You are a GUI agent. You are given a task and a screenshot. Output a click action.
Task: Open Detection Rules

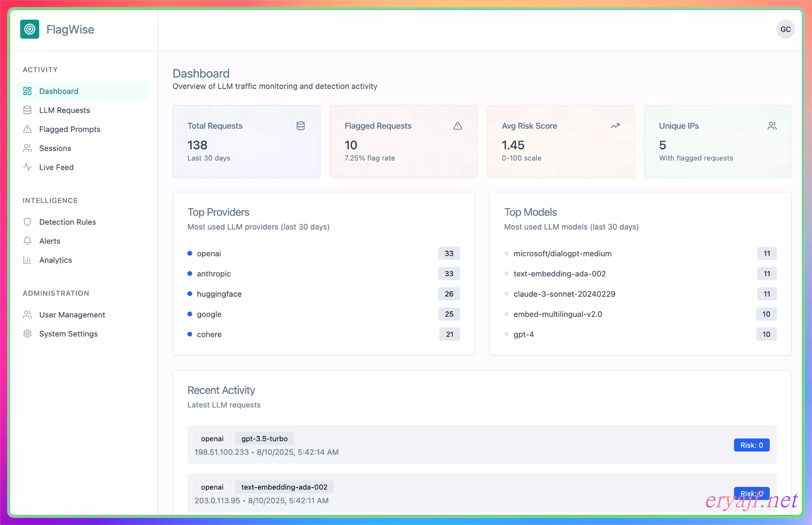(x=82, y=222)
